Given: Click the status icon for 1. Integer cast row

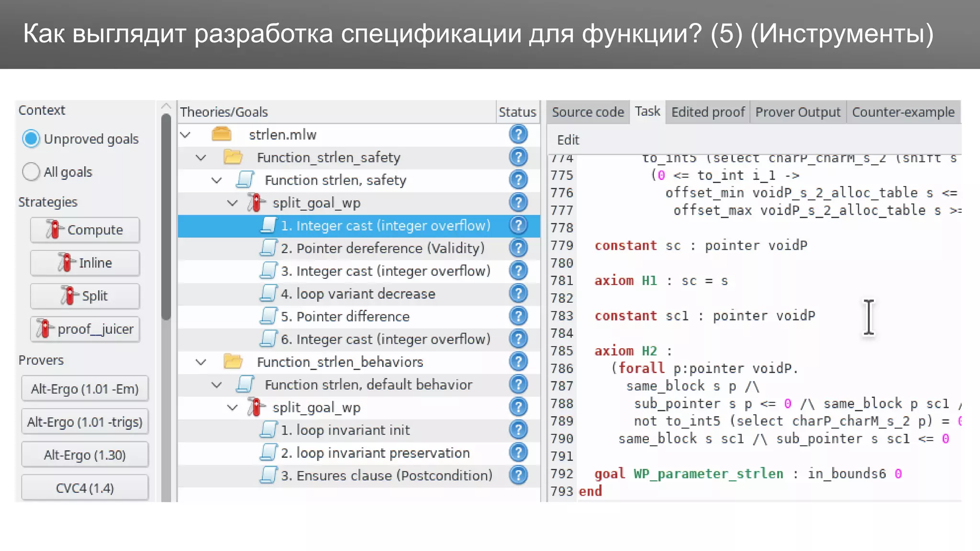Looking at the screenshot, I should (x=518, y=225).
